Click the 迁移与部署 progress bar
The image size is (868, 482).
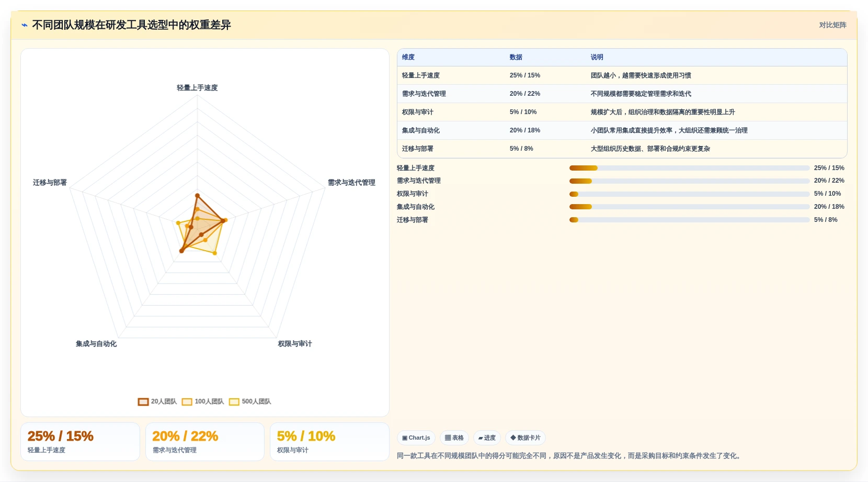click(689, 220)
